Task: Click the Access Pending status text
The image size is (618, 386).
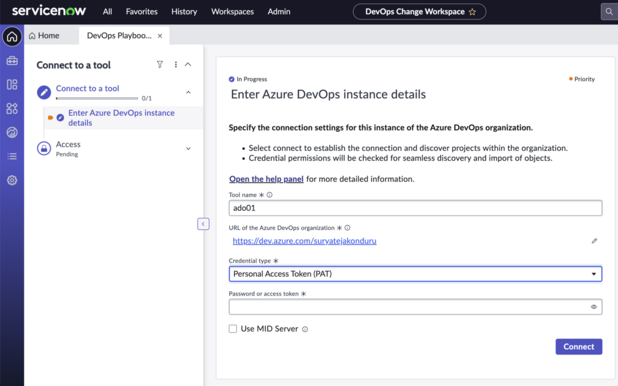Action: coord(67,155)
